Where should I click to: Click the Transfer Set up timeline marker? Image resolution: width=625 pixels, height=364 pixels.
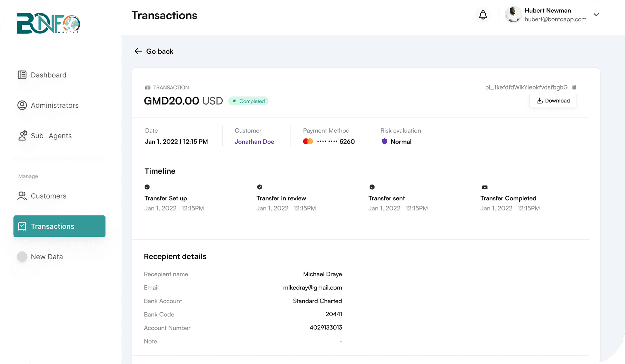pyautogui.click(x=147, y=187)
